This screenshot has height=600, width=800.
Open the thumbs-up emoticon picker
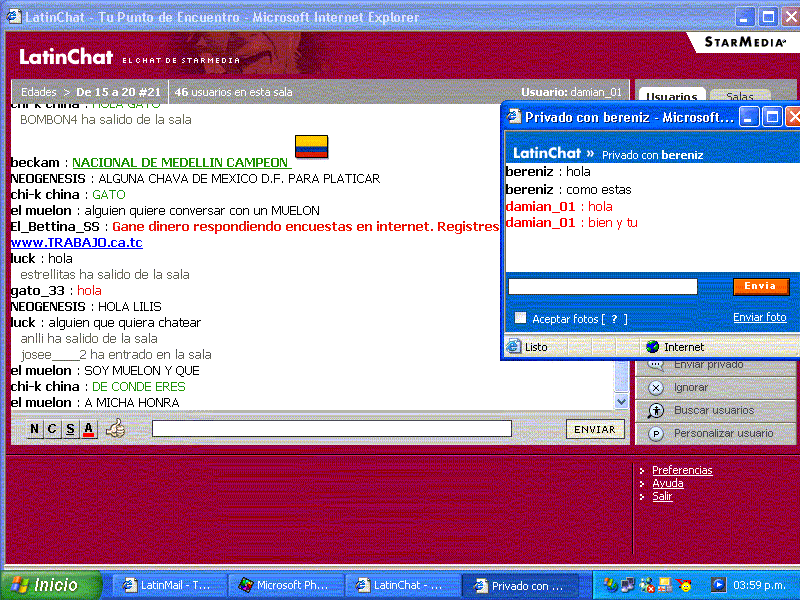coord(115,429)
